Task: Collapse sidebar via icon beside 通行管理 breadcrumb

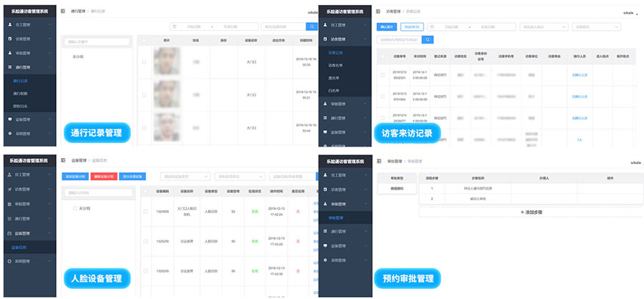Action: [63, 11]
